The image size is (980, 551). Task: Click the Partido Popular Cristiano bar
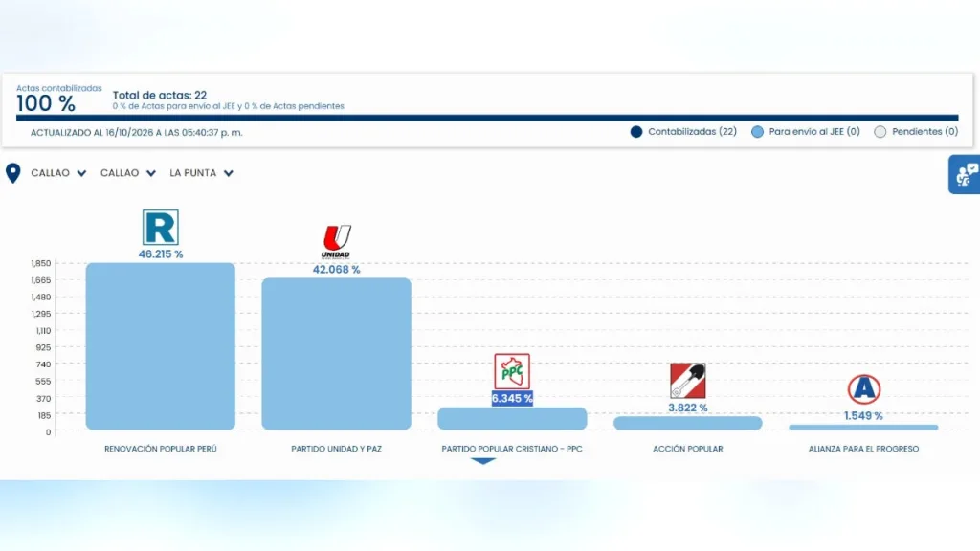click(x=512, y=419)
